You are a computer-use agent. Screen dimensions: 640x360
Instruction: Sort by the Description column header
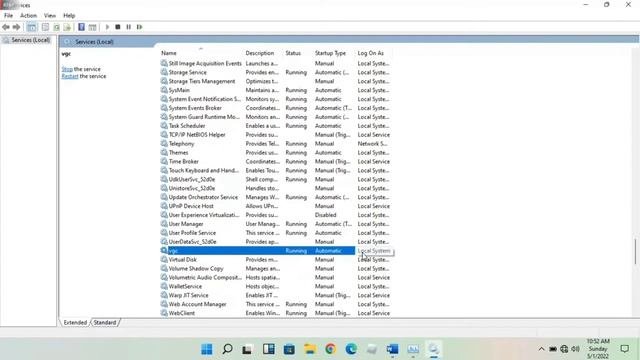[x=260, y=53]
